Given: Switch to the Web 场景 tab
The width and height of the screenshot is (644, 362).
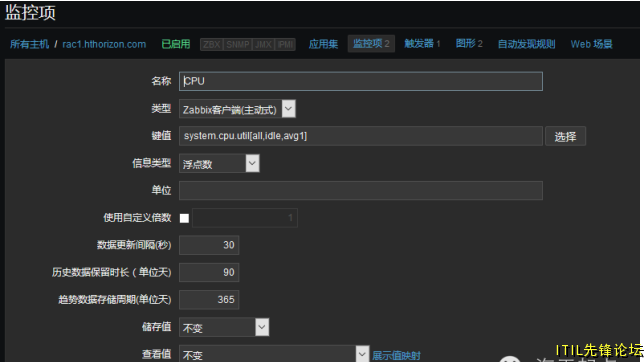Looking at the screenshot, I should coord(591,44).
